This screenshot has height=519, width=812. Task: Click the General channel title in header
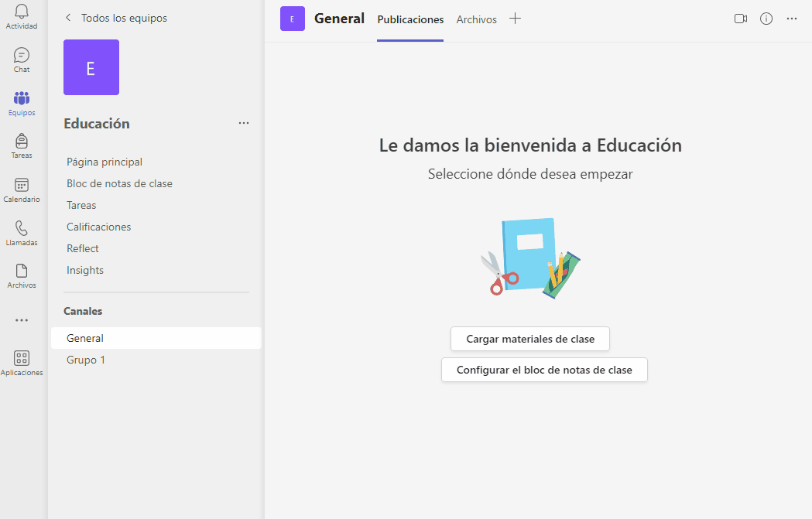click(340, 19)
